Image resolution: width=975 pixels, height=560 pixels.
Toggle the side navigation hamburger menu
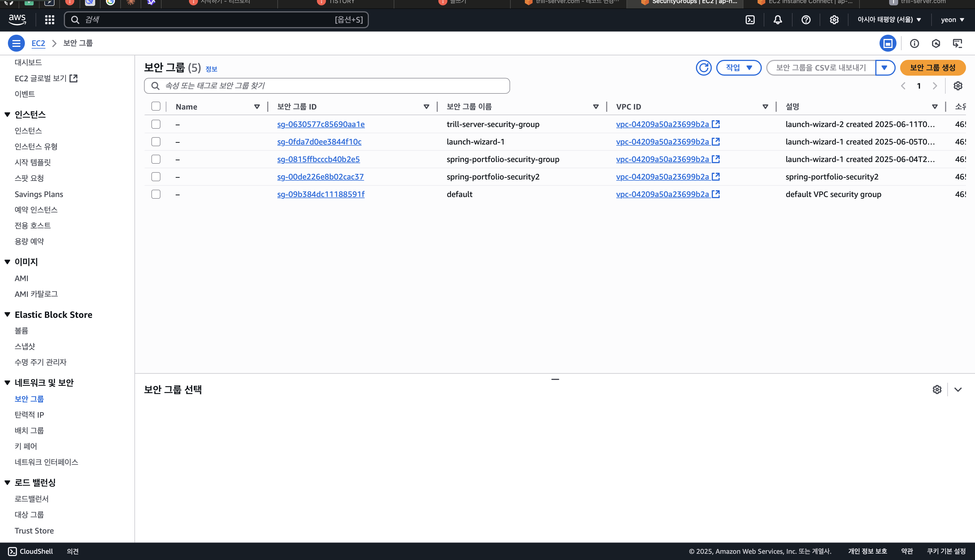(x=16, y=43)
